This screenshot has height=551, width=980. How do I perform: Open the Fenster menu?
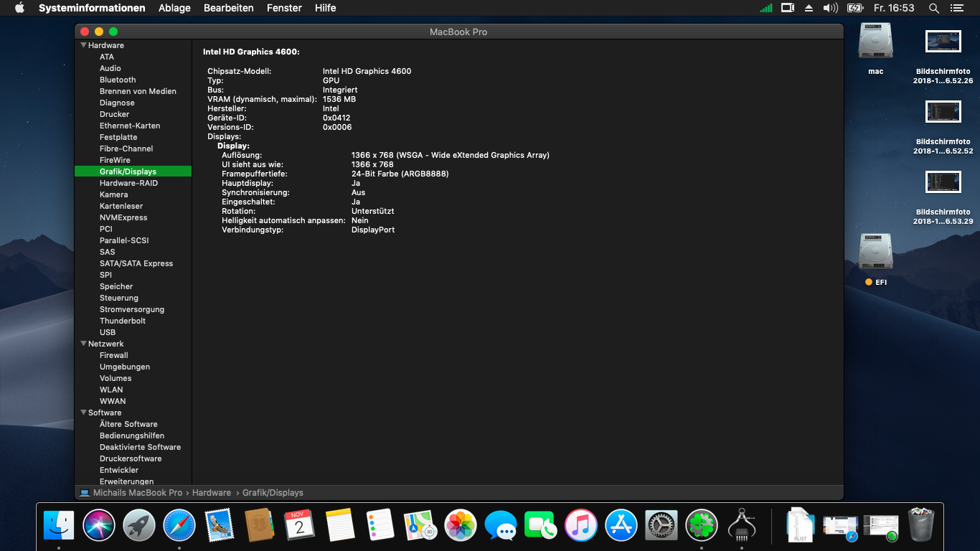pyautogui.click(x=284, y=8)
